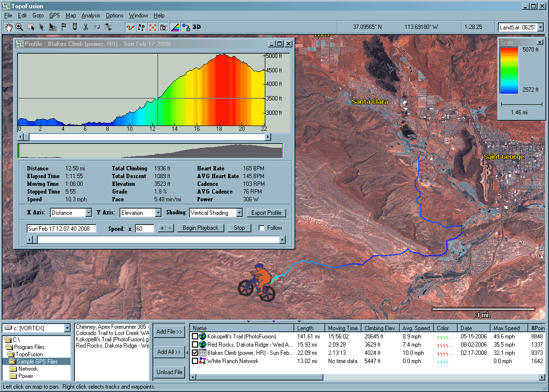The width and height of the screenshot is (549, 392).
Task: Toggle waypoint flags display
Action: pyautogui.click(x=142, y=27)
